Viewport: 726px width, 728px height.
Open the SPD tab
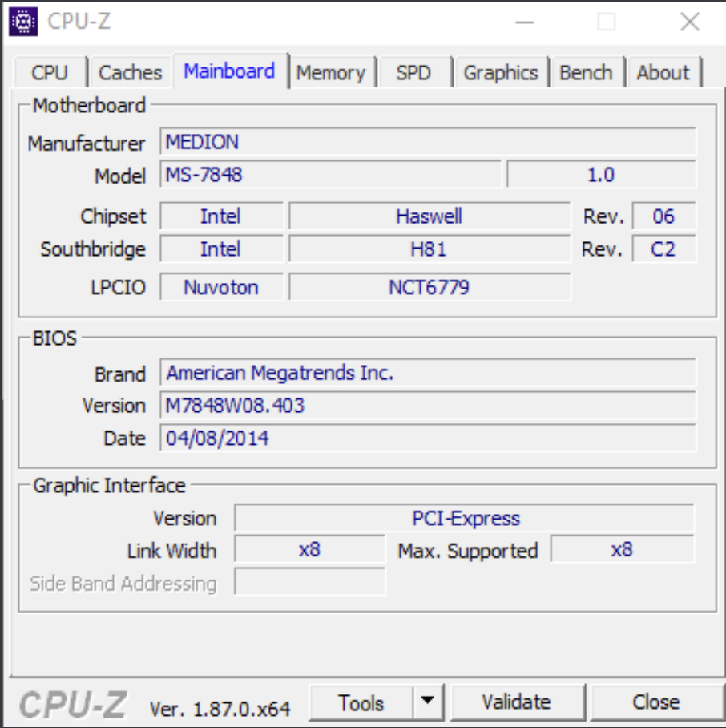[413, 72]
